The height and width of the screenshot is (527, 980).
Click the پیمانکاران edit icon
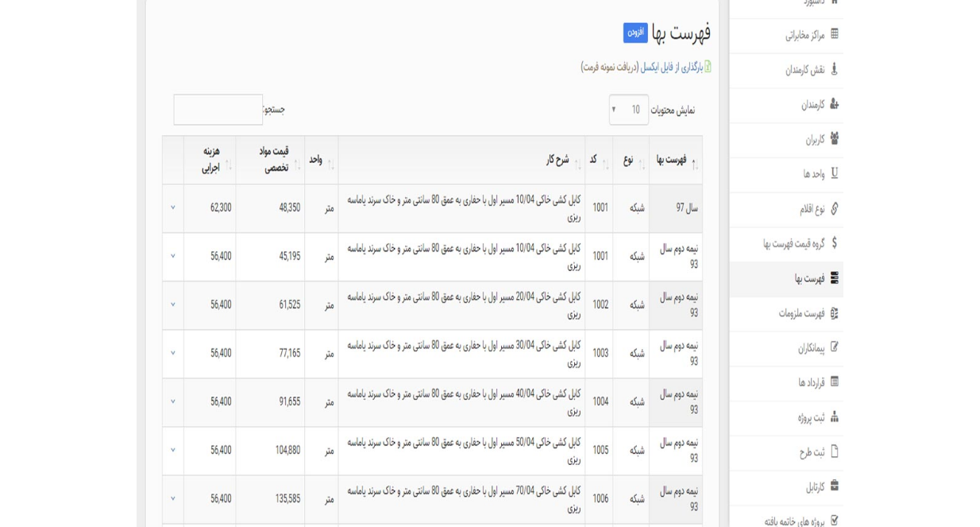pyautogui.click(x=834, y=347)
